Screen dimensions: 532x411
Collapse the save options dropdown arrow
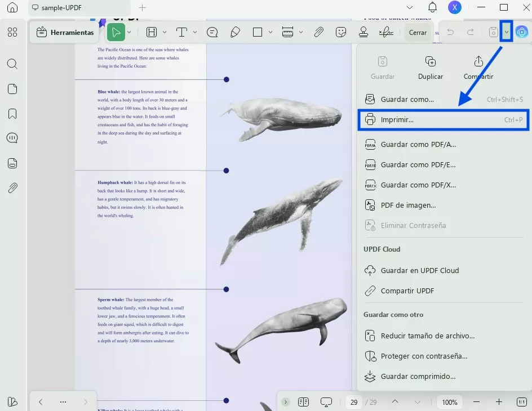(x=506, y=33)
